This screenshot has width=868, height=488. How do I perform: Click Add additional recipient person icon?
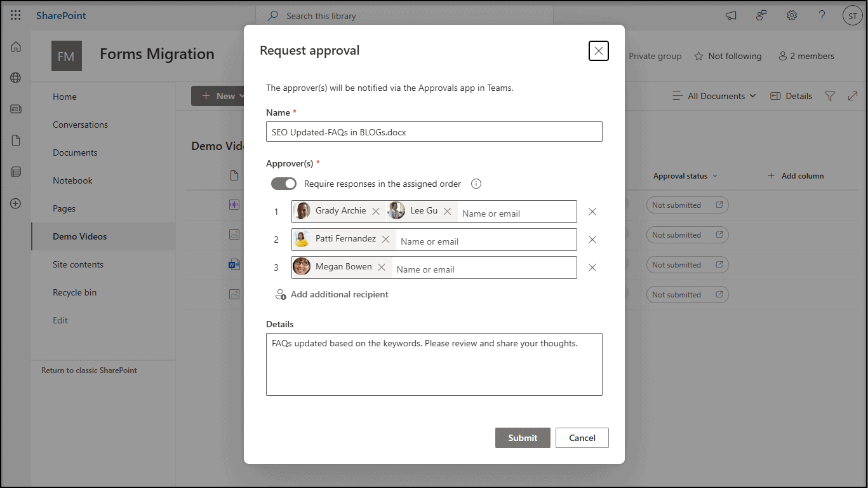(x=280, y=294)
